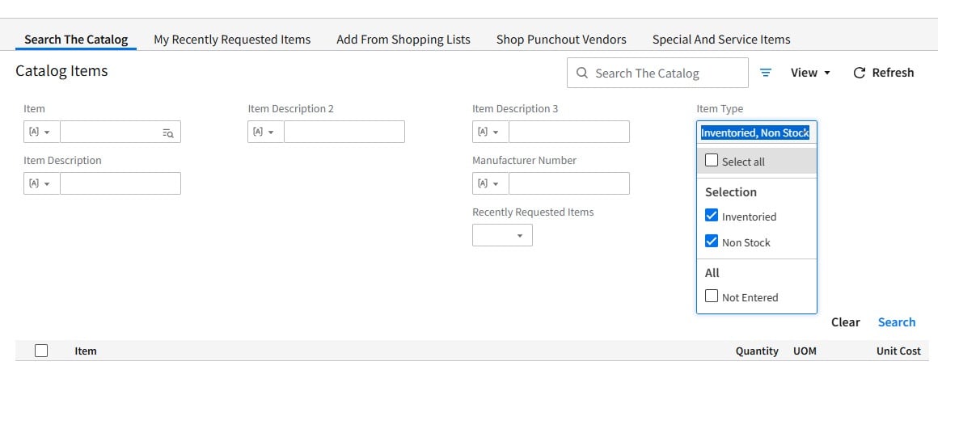
Task: Toggle the table header select-all checkbox
Action: click(41, 351)
